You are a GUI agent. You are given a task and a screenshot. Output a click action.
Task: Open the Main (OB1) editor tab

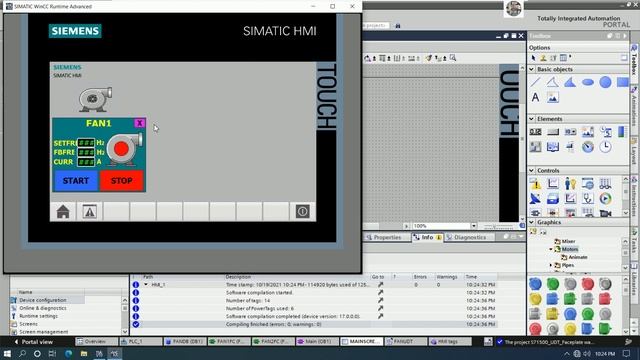pyautogui.click(x=317, y=341)
